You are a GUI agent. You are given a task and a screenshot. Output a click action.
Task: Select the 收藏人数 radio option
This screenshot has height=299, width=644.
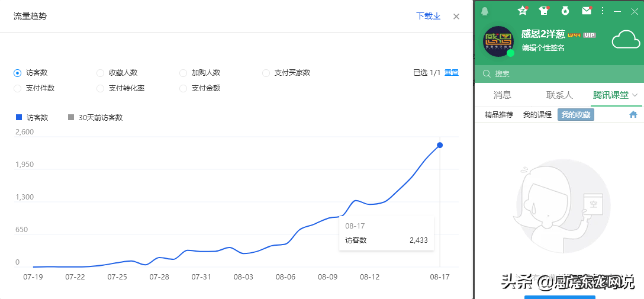(x=100, y=73)
